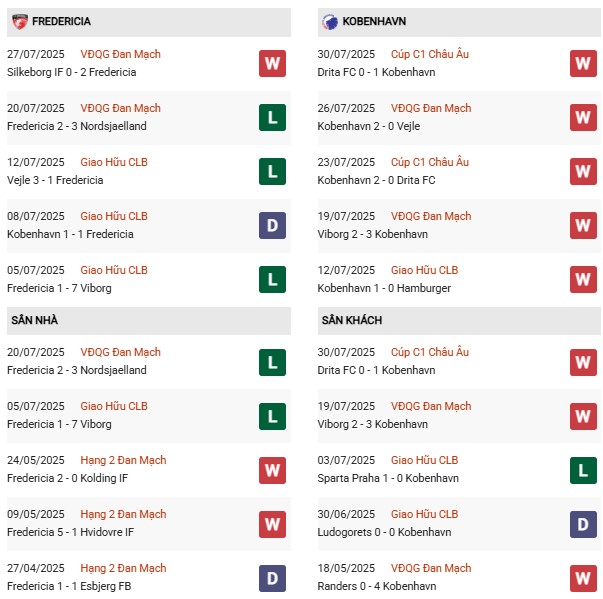Click D badge for Ludogorets match
Viewport: 603px width, 599px height.
pyautogui.click(x=582, y=524)
